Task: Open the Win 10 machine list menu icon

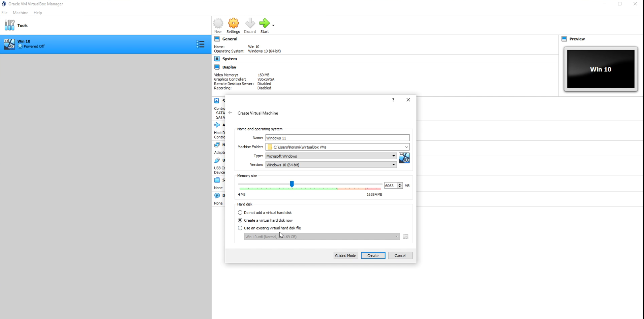Action: pos(200,44)
